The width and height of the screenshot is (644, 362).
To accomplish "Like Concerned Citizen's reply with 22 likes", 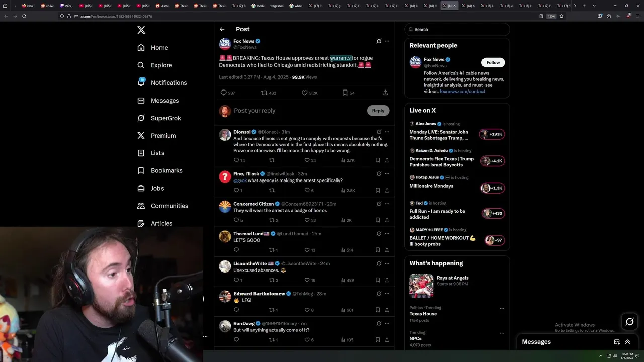I will 310,220.
